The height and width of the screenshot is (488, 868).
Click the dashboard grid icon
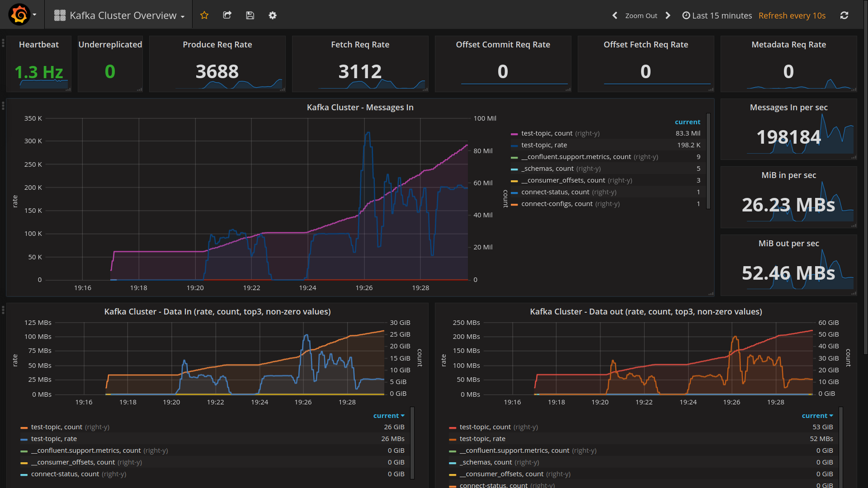click(60, 15)
